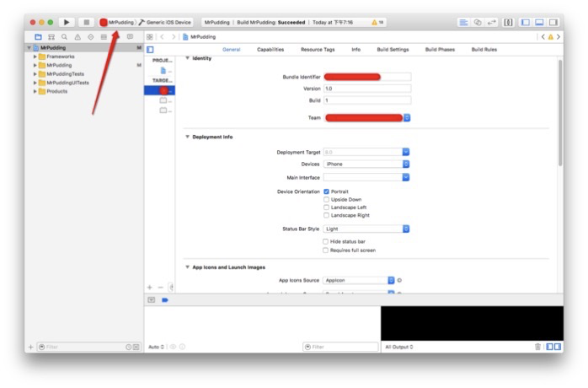
Task: Check Requires full screen
Action: [325, 251]
